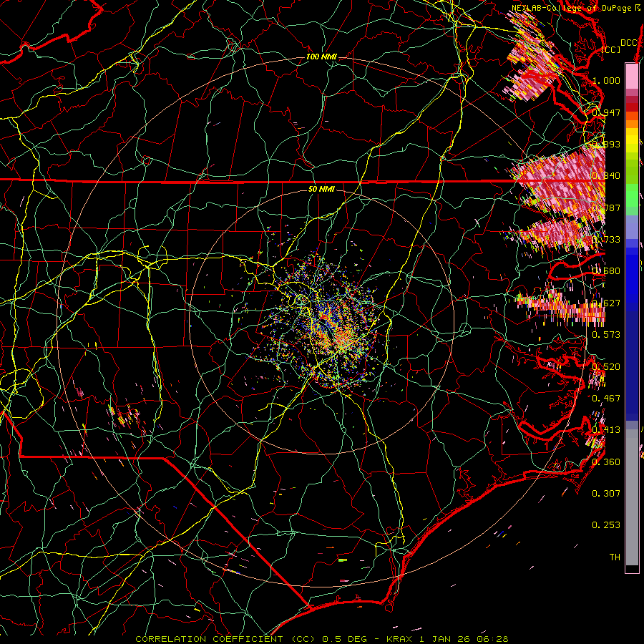Select the 0.733 scale value
Screen dimensions: 644x644
606,240
